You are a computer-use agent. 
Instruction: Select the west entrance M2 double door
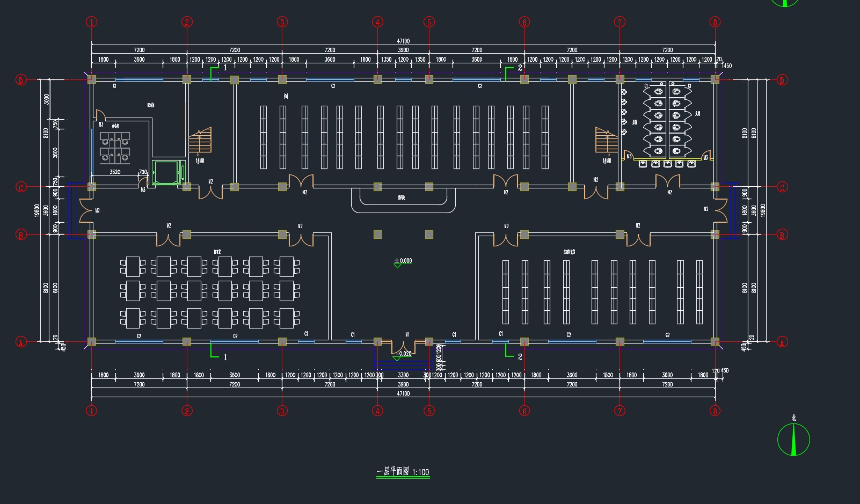pos(86,210)
